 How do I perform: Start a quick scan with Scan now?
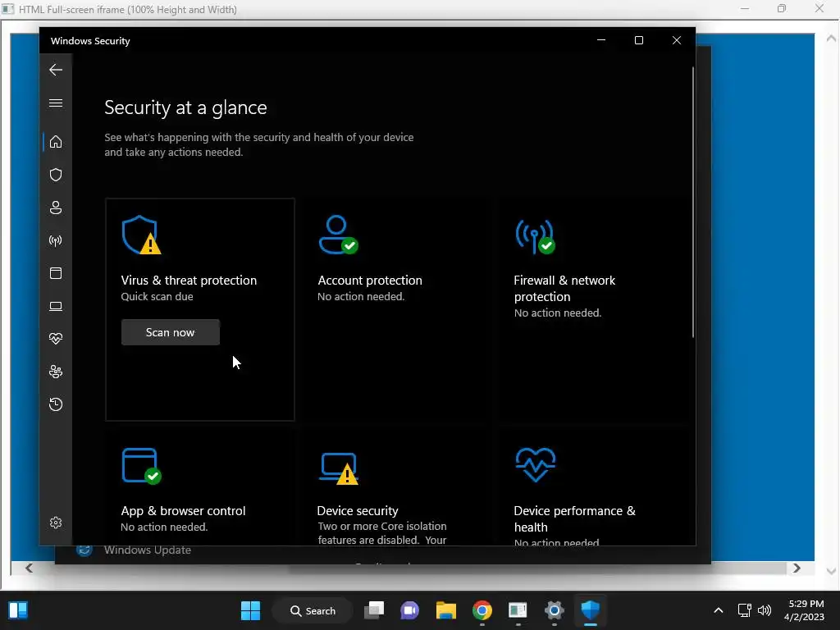pos(171,332)
